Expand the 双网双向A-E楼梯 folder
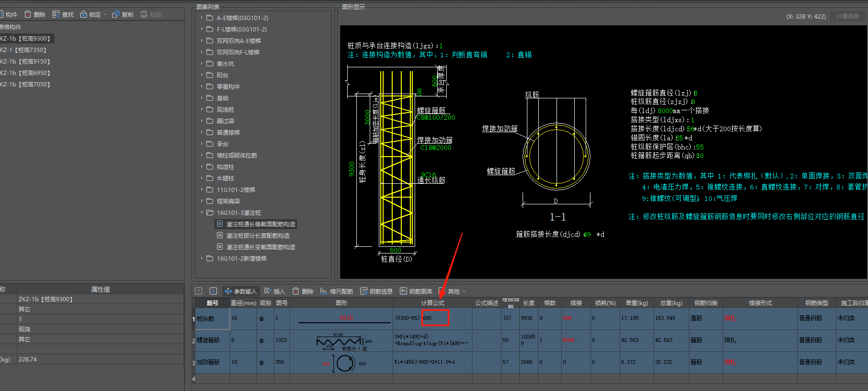 pos(202,41)
